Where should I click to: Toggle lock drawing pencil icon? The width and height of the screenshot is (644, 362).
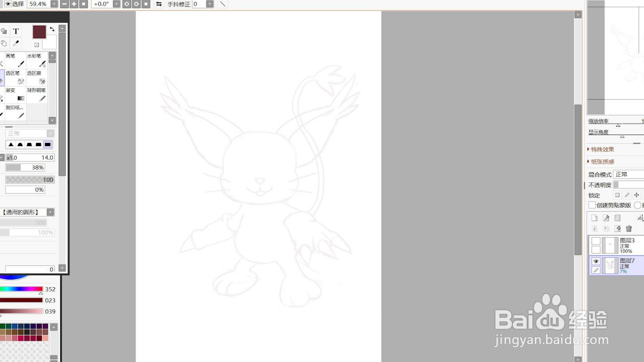[x=627, y=195]
